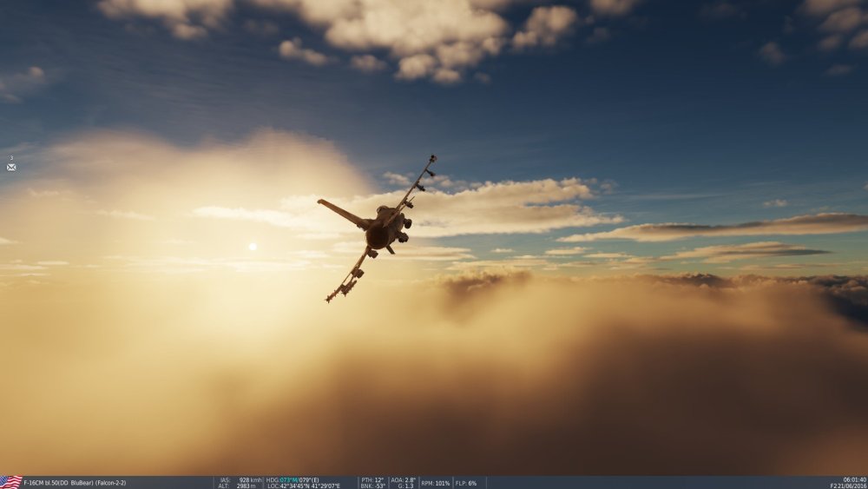Select the LOC coordinates readout
Screen dimensions: 868x489
pyautogui.click(x=304, y=486)
